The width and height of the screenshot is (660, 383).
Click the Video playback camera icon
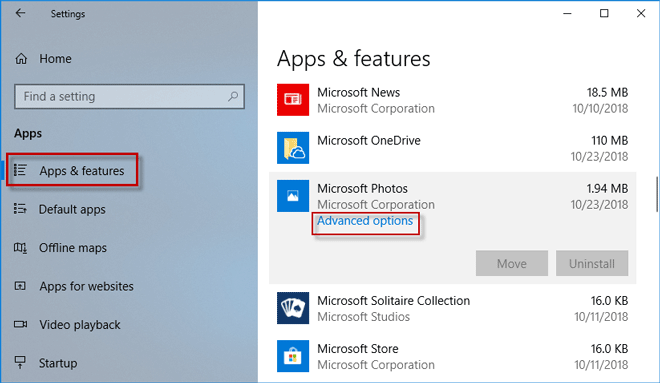20,324
